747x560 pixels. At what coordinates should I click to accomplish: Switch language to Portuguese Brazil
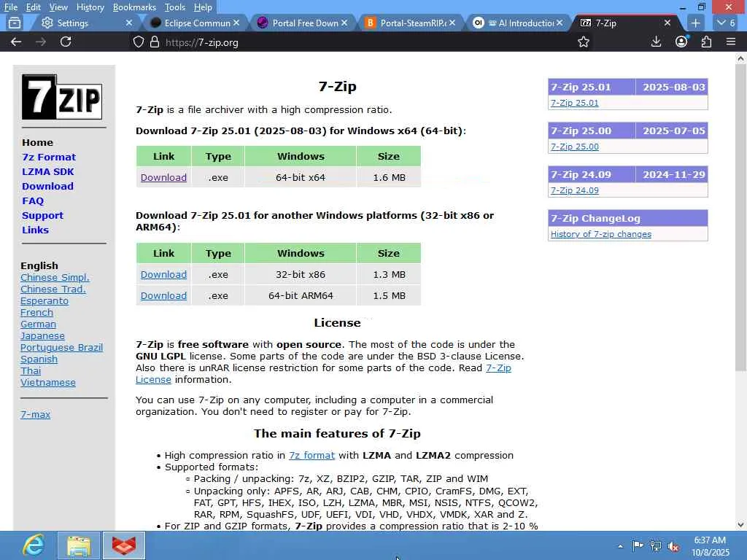coord(61,347)
